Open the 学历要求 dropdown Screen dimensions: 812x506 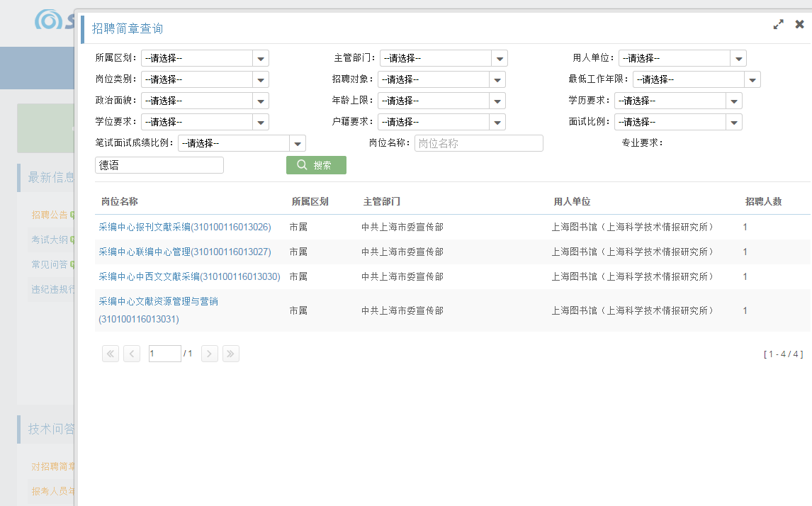[678, 101]
